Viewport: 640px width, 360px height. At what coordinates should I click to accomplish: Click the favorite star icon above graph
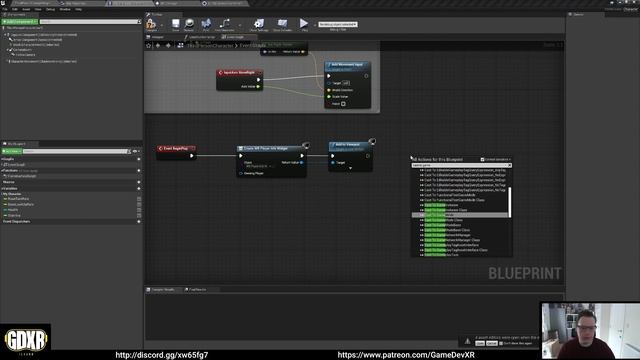coord(149,45)
